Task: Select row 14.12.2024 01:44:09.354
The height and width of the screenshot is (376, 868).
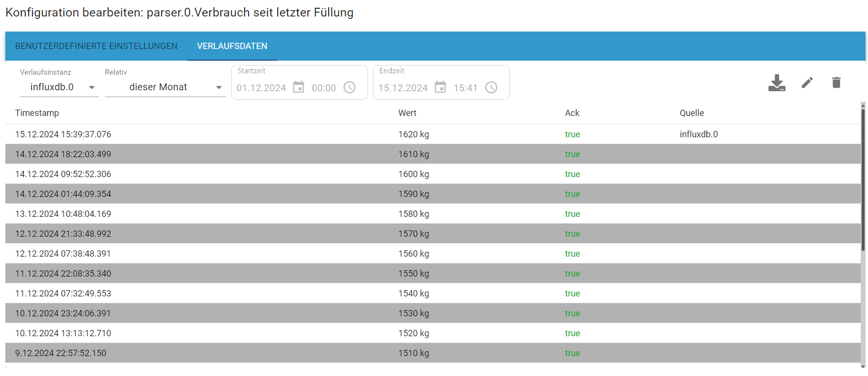Action: point(433,194)
